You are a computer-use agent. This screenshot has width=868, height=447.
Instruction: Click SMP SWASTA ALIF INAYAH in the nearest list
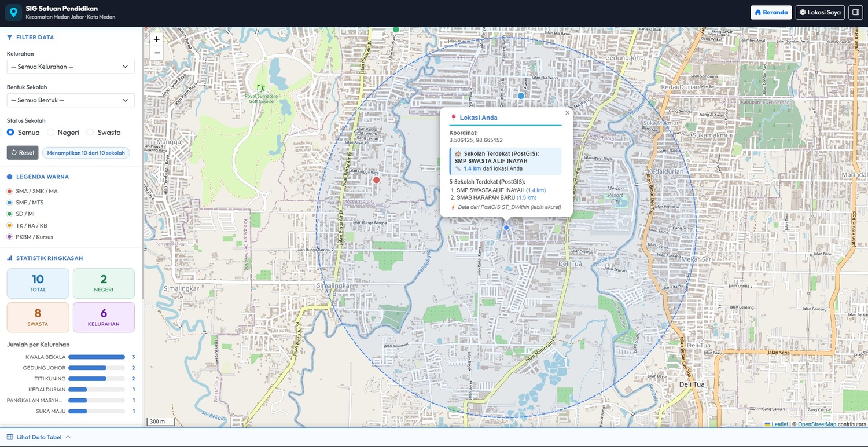490,190
